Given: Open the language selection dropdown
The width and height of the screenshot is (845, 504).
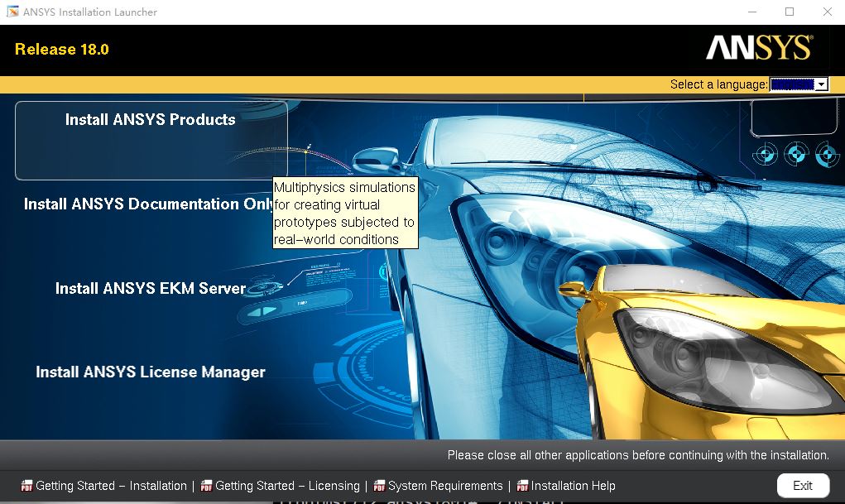Looking at the screenshot, I should [799, 84].
